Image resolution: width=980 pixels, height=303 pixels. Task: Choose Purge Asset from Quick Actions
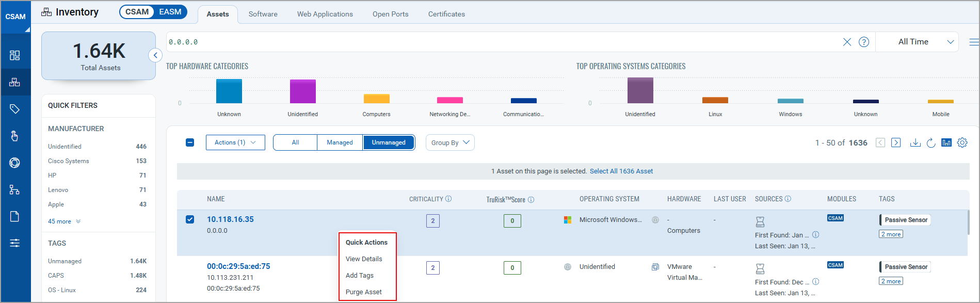tap(364, 292)
